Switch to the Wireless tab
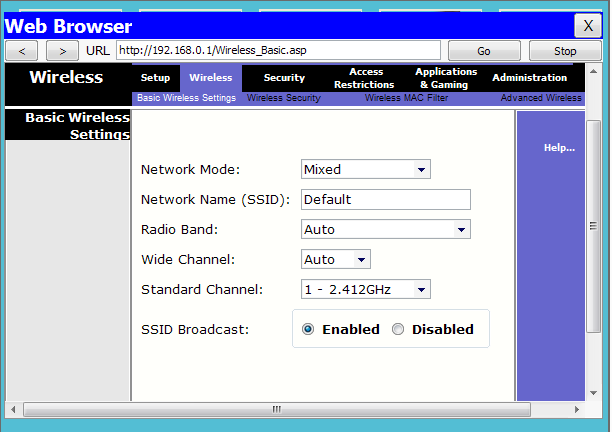This screenshot has width=612, height=432. pyautogui.click(x=211, y=78)
